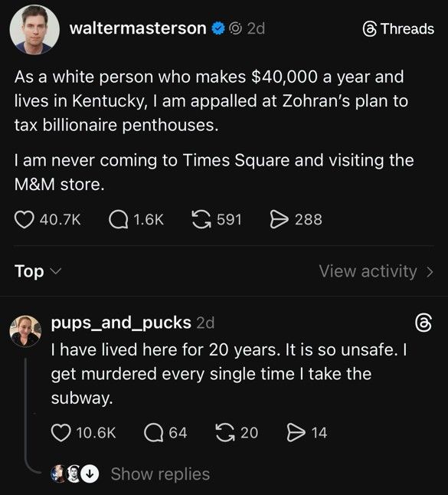
Task: Repost waltermasterson's post via repost icon
Action: point(201,220)
